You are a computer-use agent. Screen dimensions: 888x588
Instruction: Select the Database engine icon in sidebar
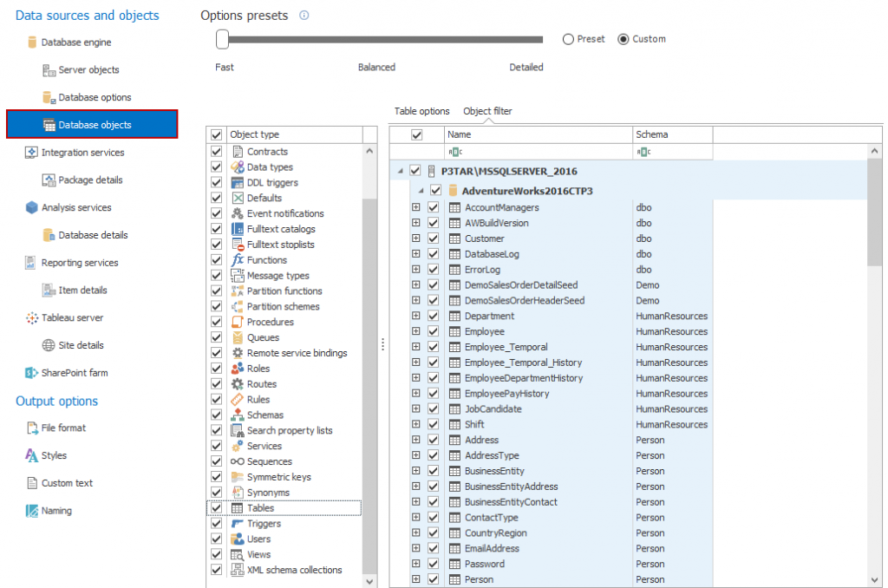[x=33, y=42]
